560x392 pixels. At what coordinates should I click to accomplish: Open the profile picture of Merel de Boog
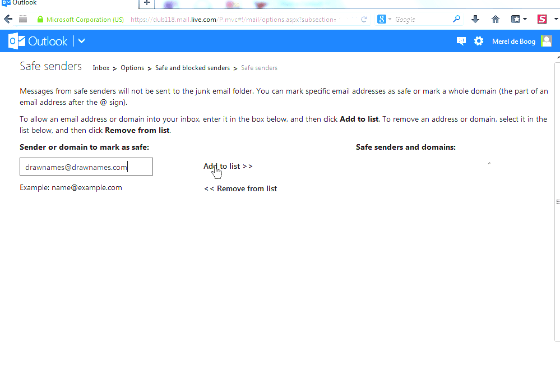(x=546, y=41)
